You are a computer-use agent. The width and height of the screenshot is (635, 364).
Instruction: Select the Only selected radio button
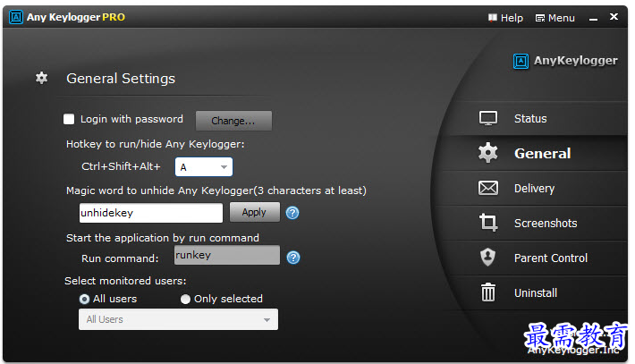pos(185,300)
